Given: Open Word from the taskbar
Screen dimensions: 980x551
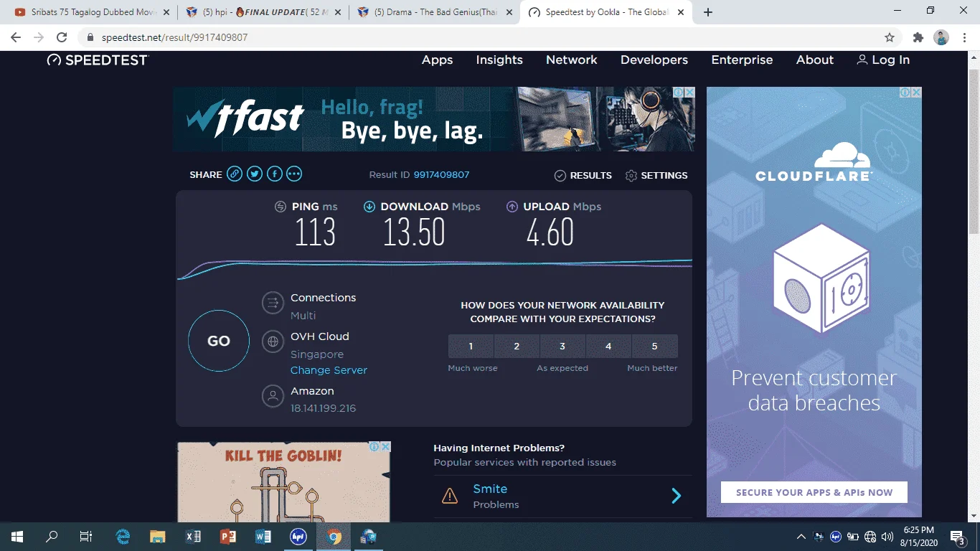Looking at the screenshot, I should (263, 537).
